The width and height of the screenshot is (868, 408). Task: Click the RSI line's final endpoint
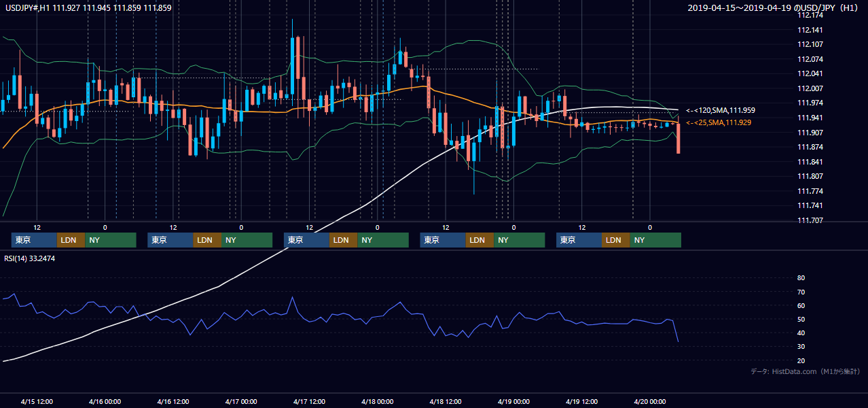679,341
